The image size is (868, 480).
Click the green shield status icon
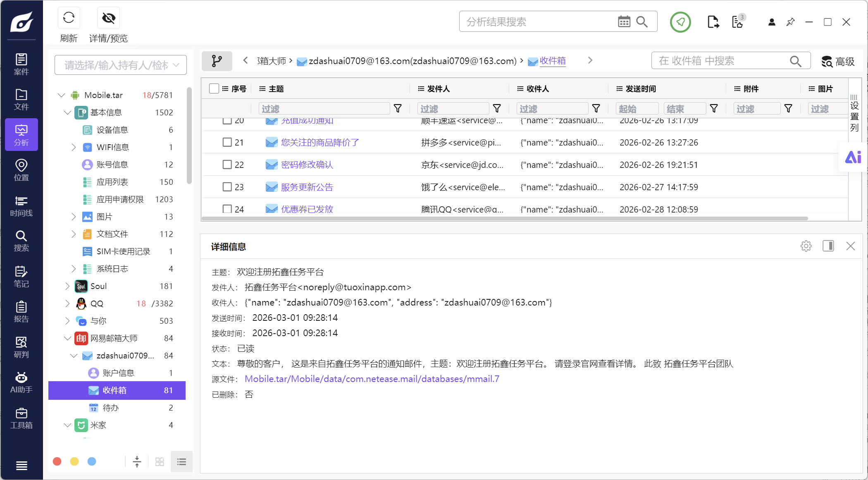click(x=680, y=22)
